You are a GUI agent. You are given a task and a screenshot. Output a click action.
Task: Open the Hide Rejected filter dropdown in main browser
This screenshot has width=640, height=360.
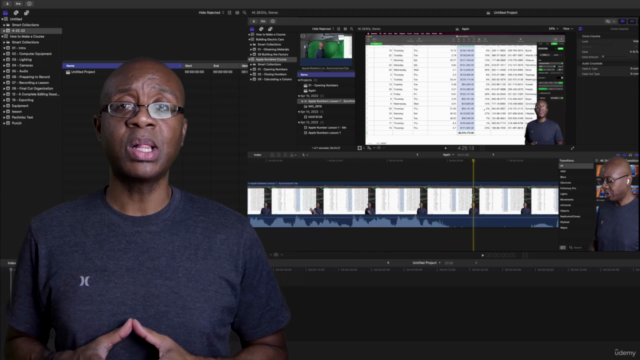coord(211,13)
